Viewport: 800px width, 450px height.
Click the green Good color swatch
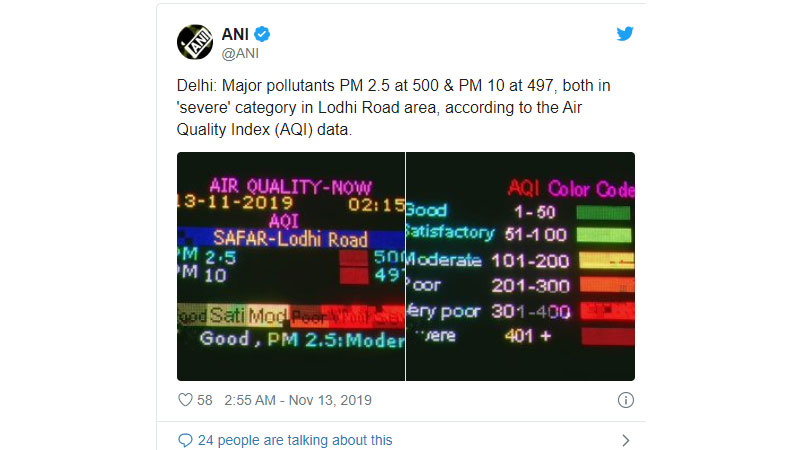click(x=603, y=212)
